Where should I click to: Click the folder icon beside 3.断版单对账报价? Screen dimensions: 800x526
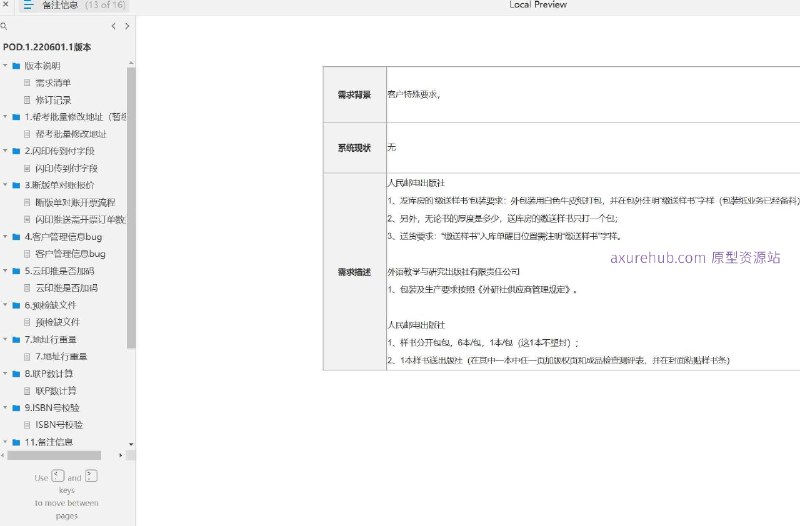16,185
